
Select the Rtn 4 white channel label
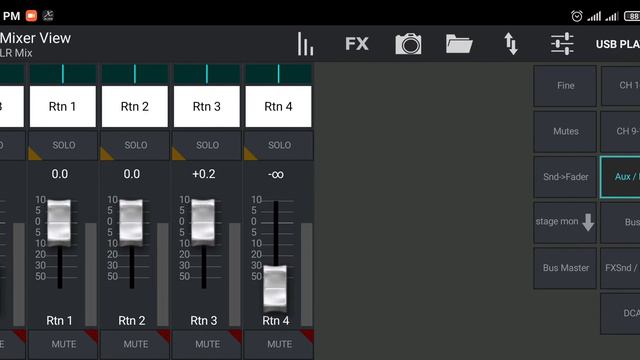pyautogui.click(x=278, y=107)
